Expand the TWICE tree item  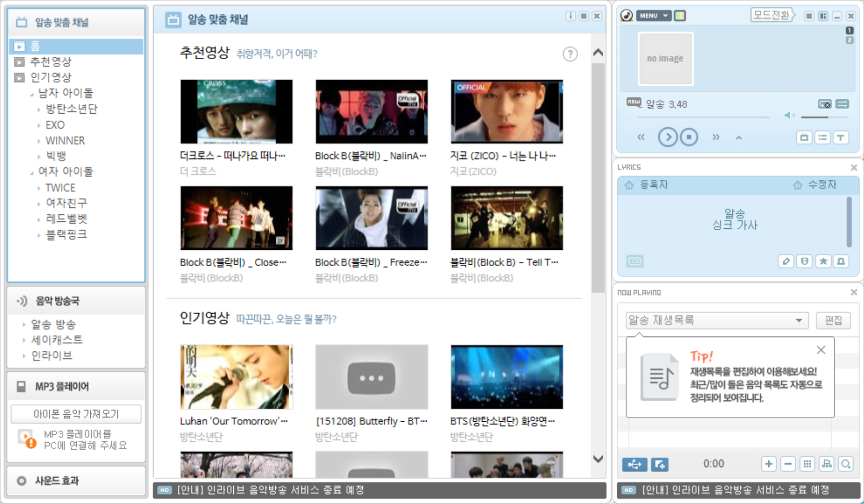(39, 188)
